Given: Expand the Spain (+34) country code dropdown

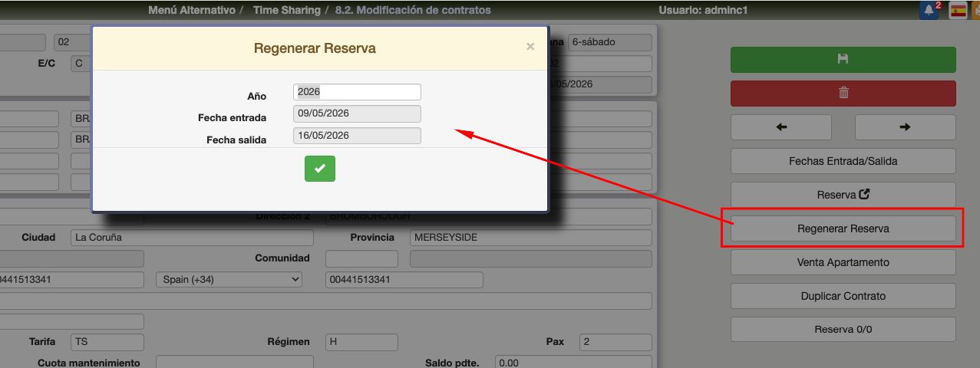Looking at the screenshot, I should [229, 280].
